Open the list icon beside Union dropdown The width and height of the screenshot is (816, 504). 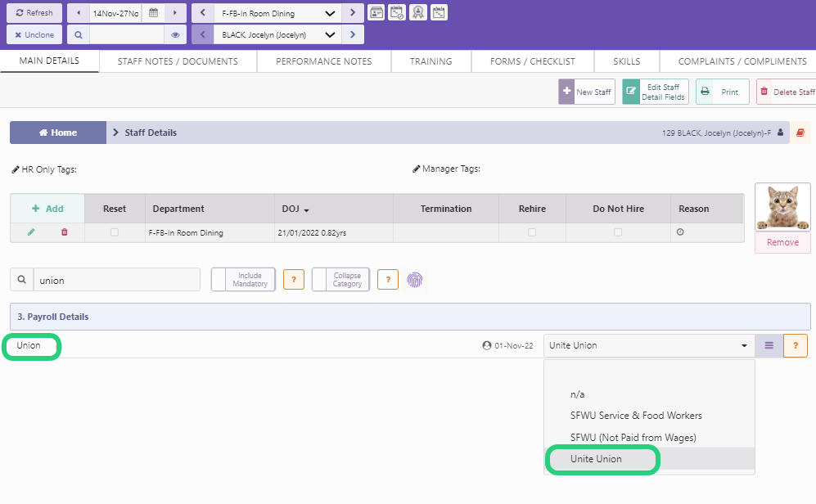coord(769,345)
